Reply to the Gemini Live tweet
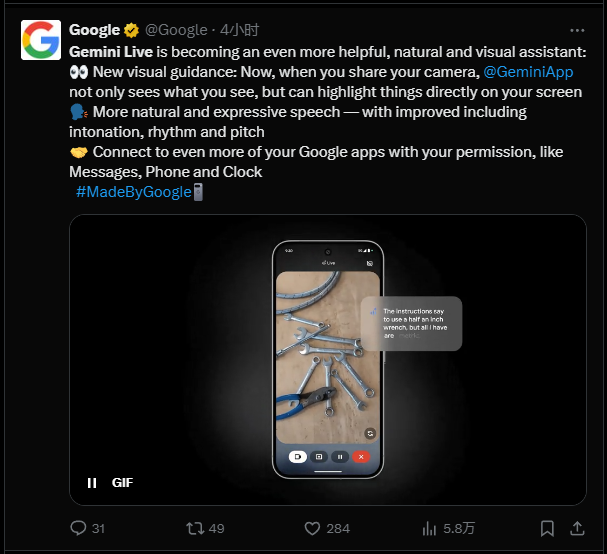The image size is (607, 554). (x=80, y=528)
